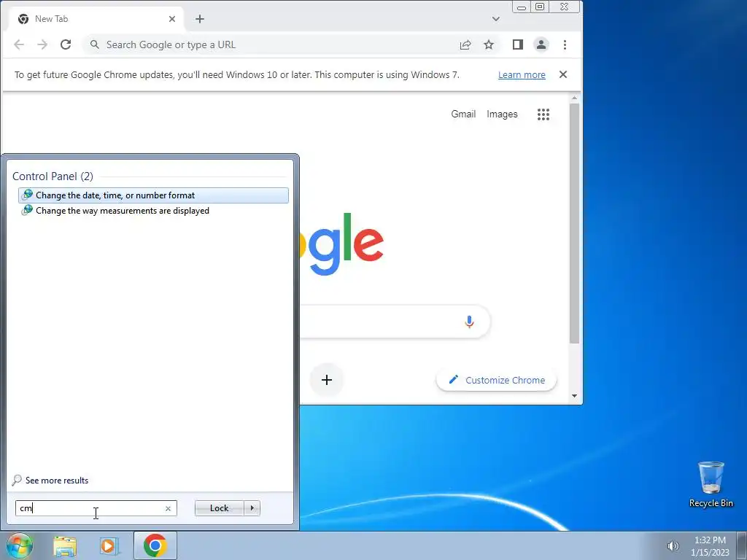Open the tab search chevron
The width and height of the screenshot is (747, 560).
click(x=496, y=19)
